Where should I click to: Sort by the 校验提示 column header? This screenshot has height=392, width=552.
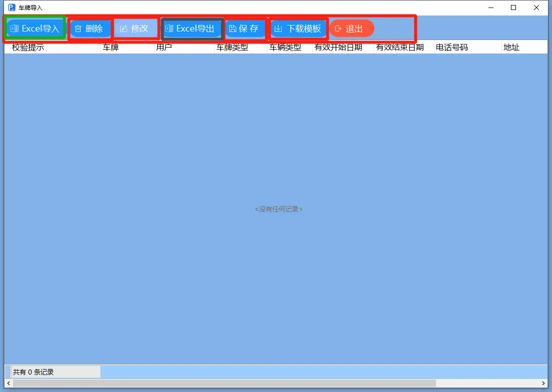point(28,47)
